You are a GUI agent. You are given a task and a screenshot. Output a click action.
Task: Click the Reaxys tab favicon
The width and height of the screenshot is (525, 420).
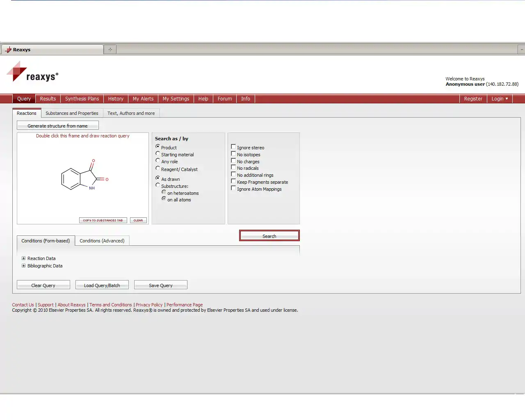pos(8,50)
